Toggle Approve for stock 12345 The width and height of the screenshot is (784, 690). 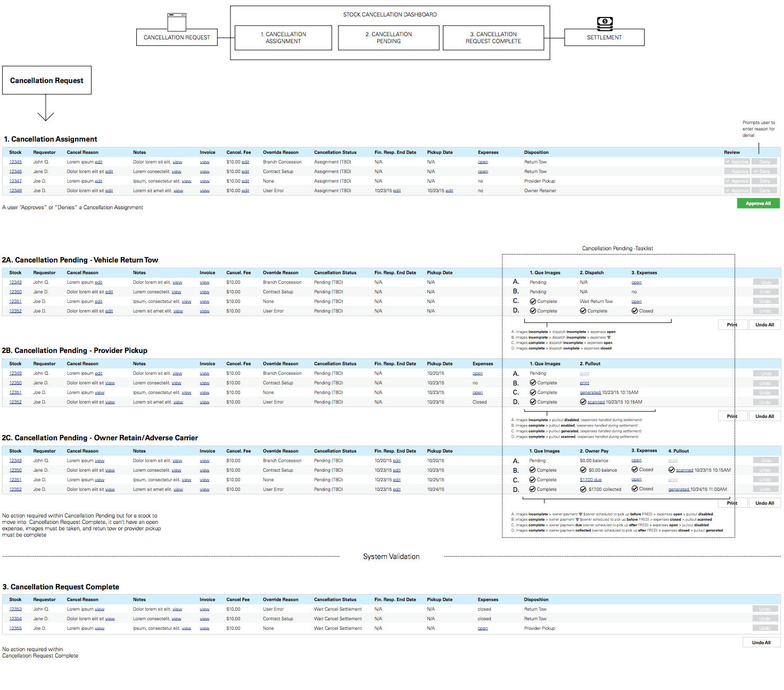pos(737,162)
